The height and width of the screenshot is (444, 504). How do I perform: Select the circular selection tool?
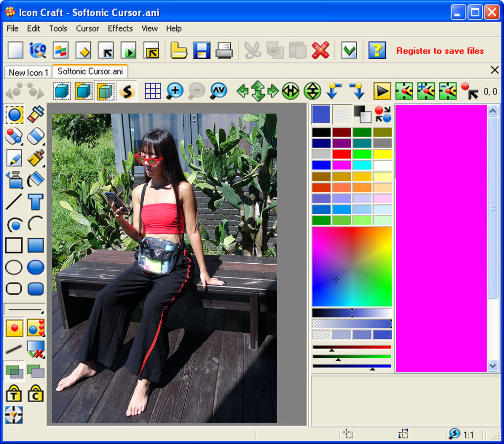14,115
